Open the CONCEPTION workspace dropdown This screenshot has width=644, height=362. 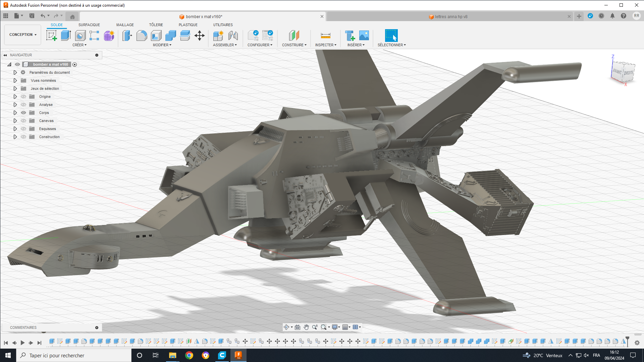[23, 35]
